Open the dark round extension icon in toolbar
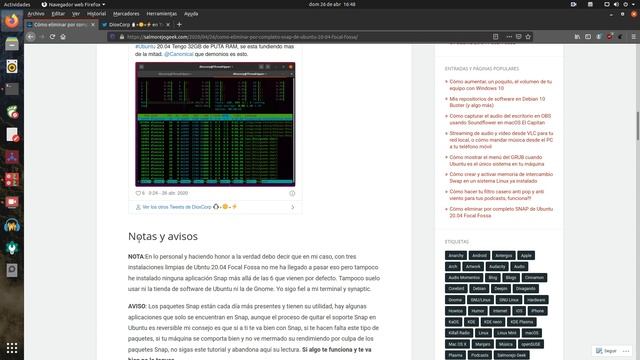 (x=620, y=37)
